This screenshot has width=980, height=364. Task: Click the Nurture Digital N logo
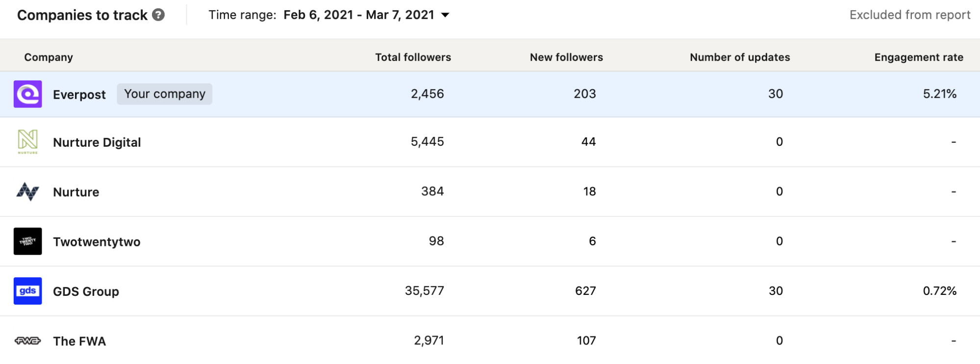pos(28,142)
